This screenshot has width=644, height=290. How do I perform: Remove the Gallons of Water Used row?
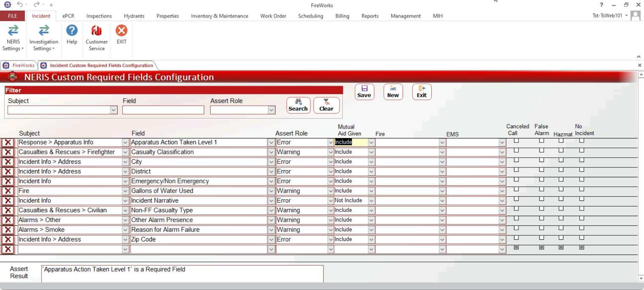[x=8, y=191]
